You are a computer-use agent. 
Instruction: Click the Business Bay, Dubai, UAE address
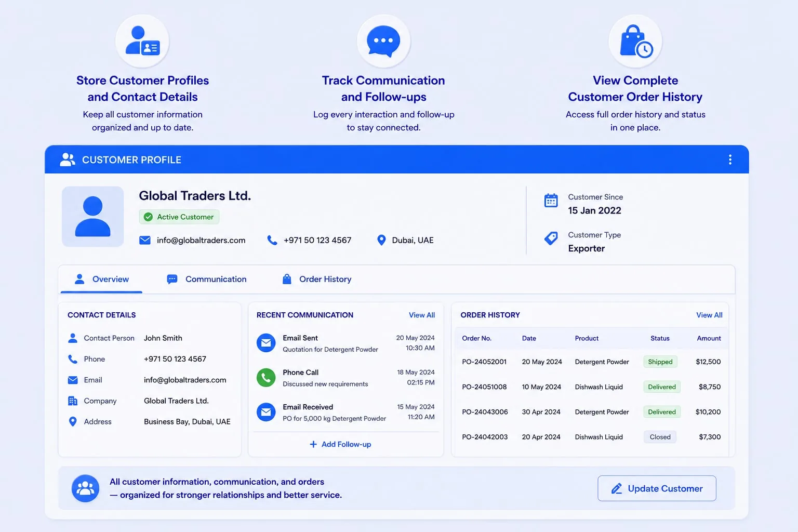[187, 422]
